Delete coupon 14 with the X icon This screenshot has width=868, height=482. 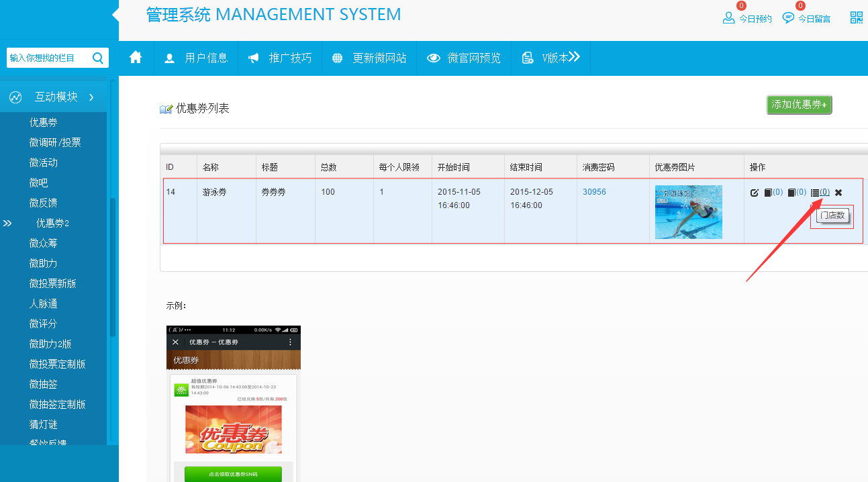point(838,193)
